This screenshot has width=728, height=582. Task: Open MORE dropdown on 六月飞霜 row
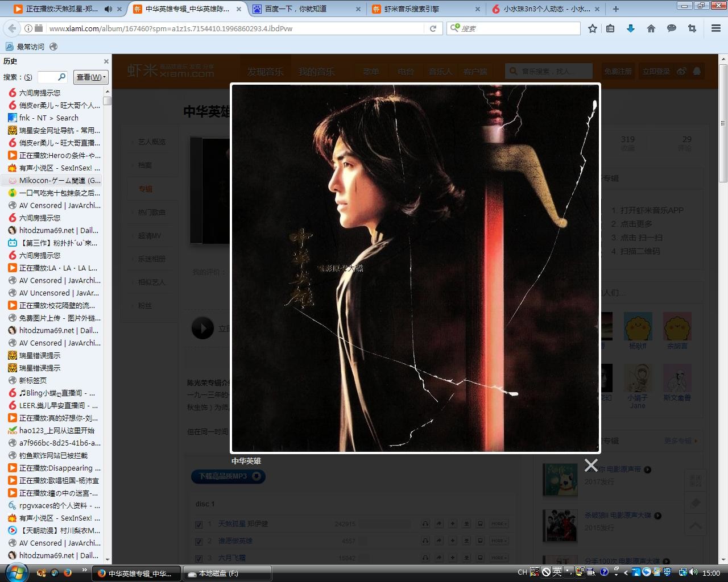click(x=498, y=558)
